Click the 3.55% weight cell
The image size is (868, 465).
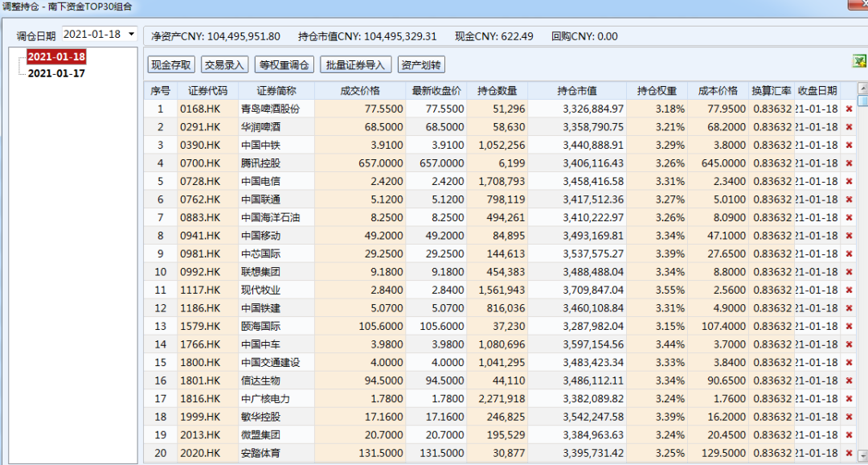(x=657, y=290)
